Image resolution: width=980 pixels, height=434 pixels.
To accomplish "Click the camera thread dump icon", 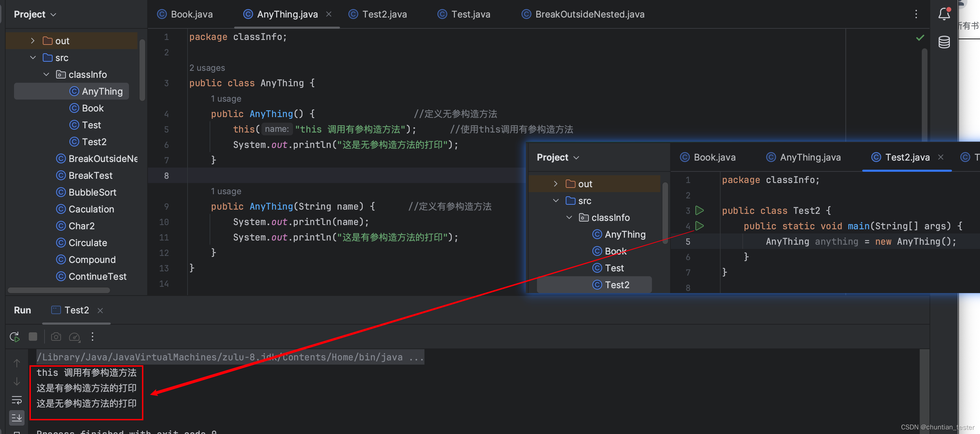I will (x=56, y=337).
